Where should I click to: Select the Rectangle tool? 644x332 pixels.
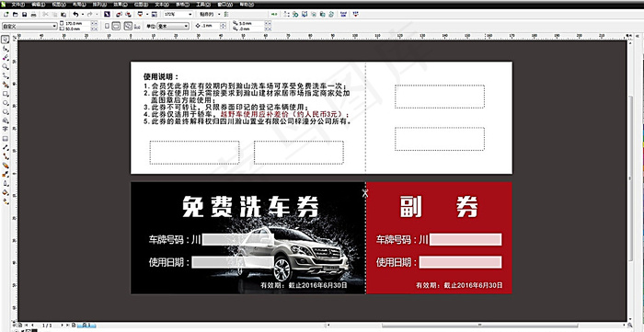click(x=6, y=94)
